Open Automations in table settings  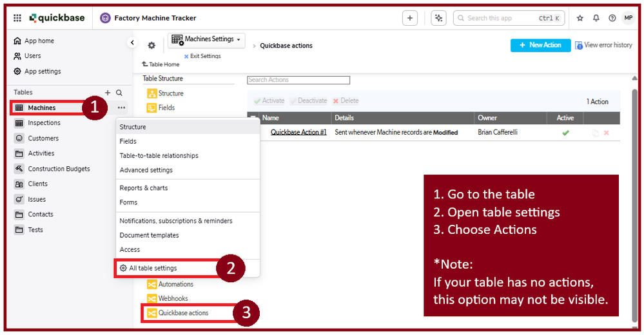tap(170, 284)
